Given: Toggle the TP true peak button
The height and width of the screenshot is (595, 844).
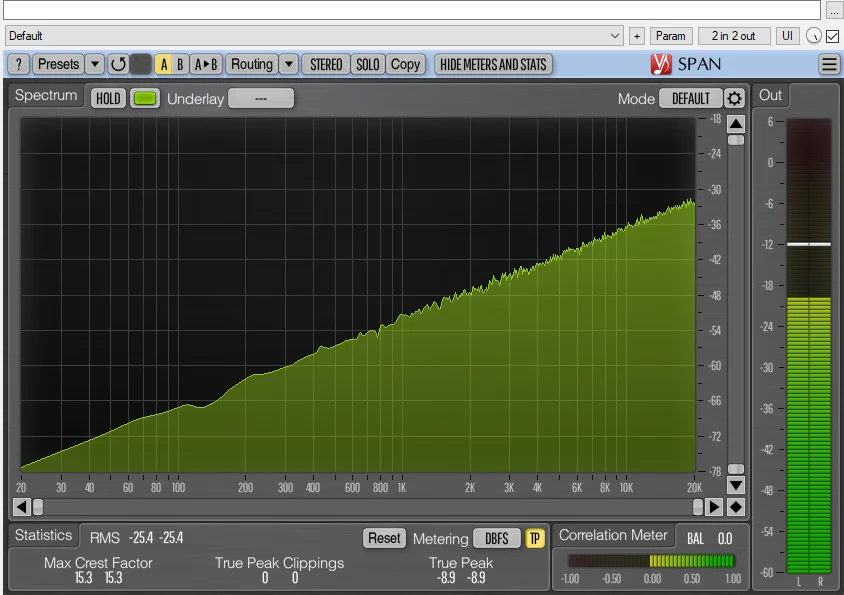Looking at the screenshot, I should (535, 538).
